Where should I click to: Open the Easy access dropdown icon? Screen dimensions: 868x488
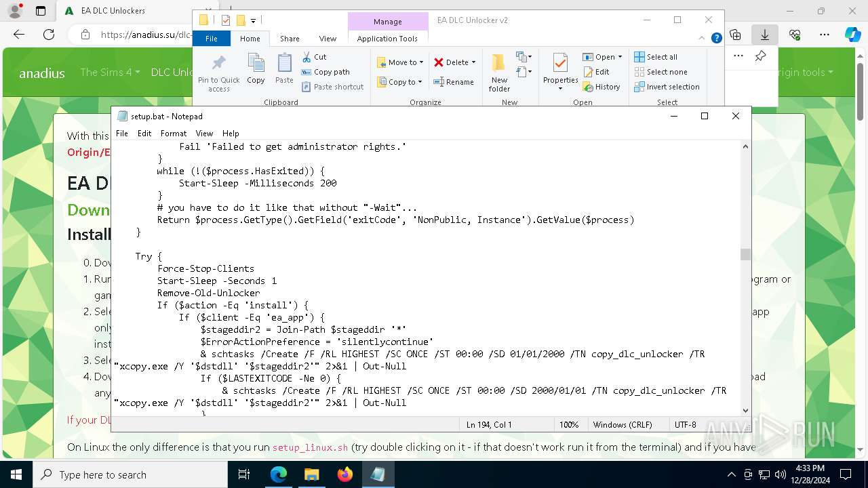523,72
